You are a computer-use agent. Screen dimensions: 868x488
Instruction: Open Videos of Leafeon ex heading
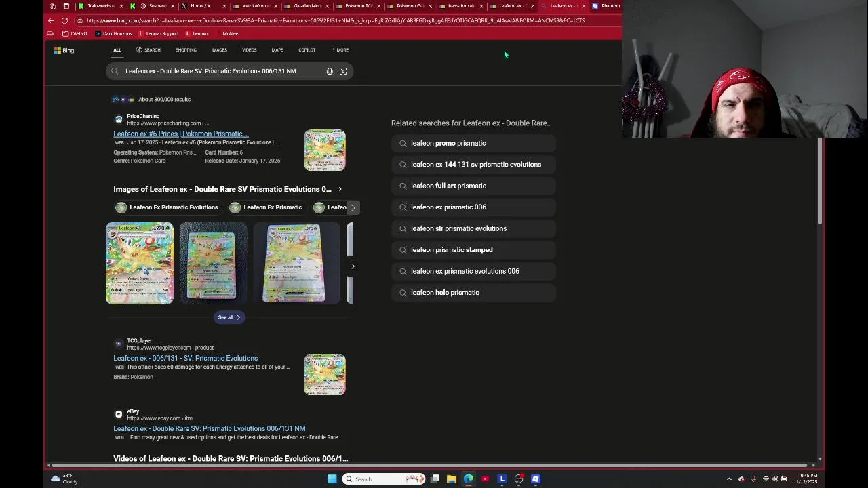tap(231, 459)
